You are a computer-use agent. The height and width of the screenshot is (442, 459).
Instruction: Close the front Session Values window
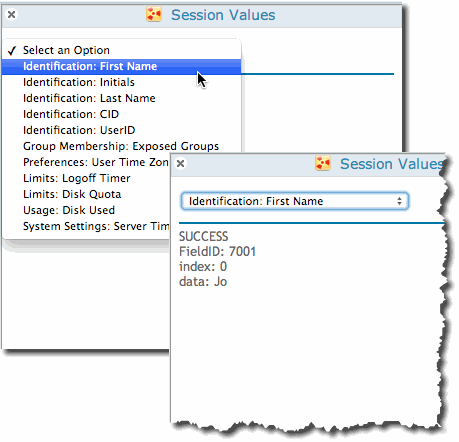181,164
